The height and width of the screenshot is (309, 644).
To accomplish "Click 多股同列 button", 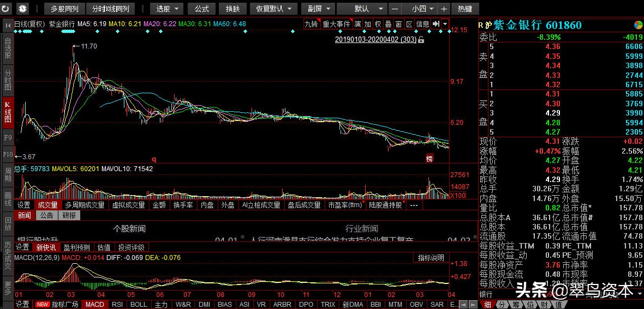I will click(x=64, y=9).
